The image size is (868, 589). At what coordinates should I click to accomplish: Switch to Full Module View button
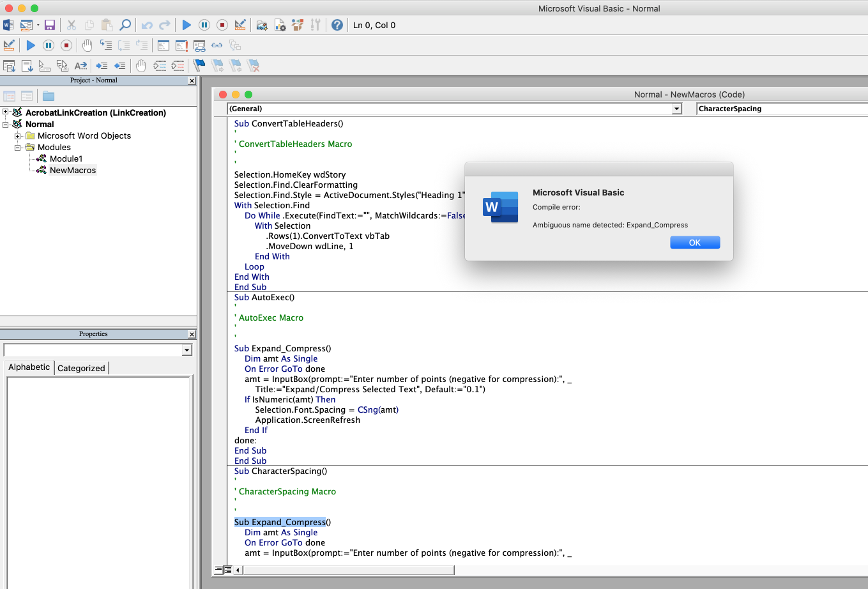(x=227, y=570)
